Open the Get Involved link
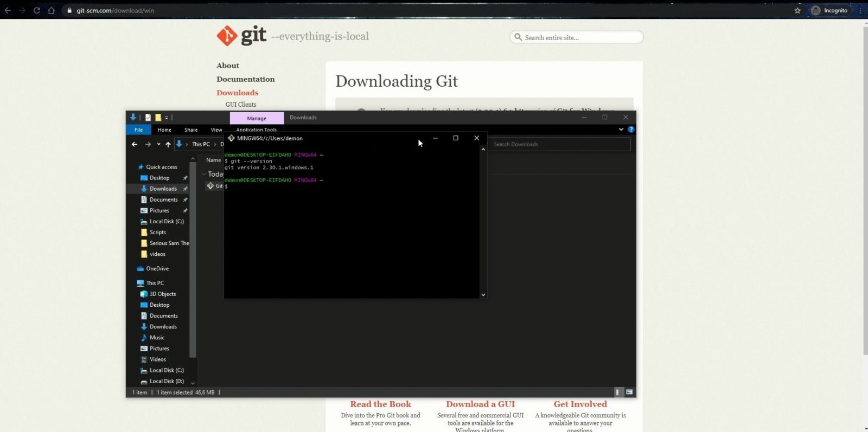 point(580,404)
